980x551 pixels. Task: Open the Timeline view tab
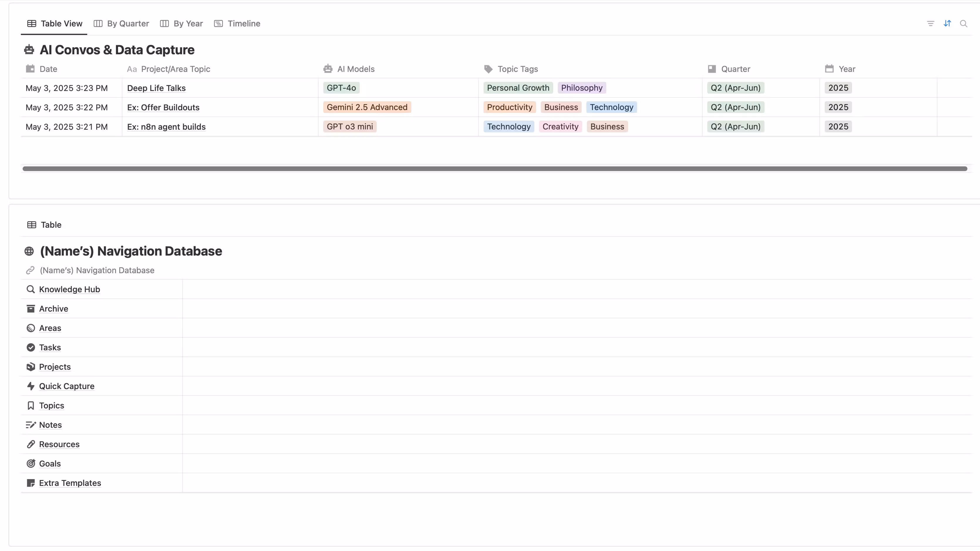[x=238, y=23]
